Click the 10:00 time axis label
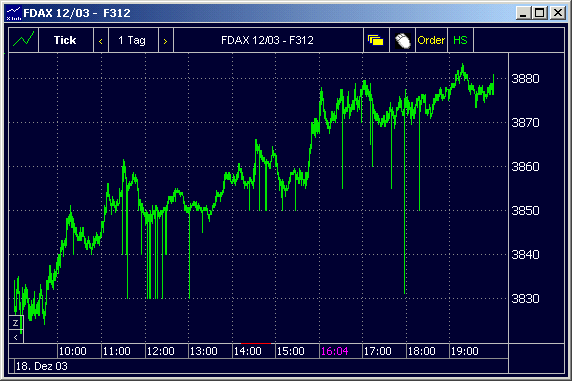The image size is (572, 381). pyautogui.click(x=73, y=351)
